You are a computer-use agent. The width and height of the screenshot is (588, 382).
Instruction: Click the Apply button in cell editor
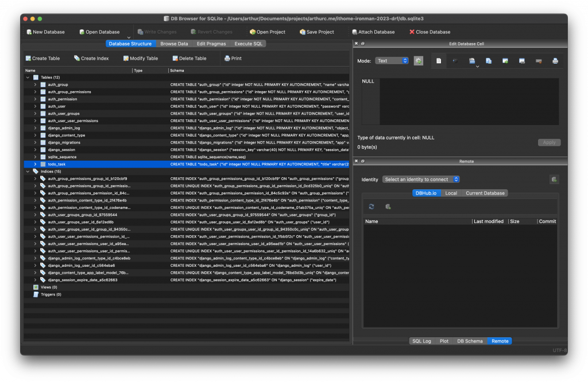pos(549,143)
